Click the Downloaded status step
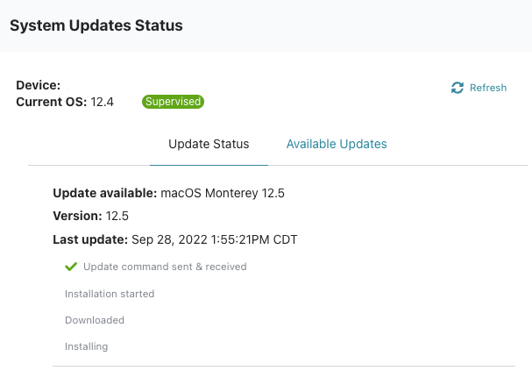 pyautogui.click(x=95, y=320)
